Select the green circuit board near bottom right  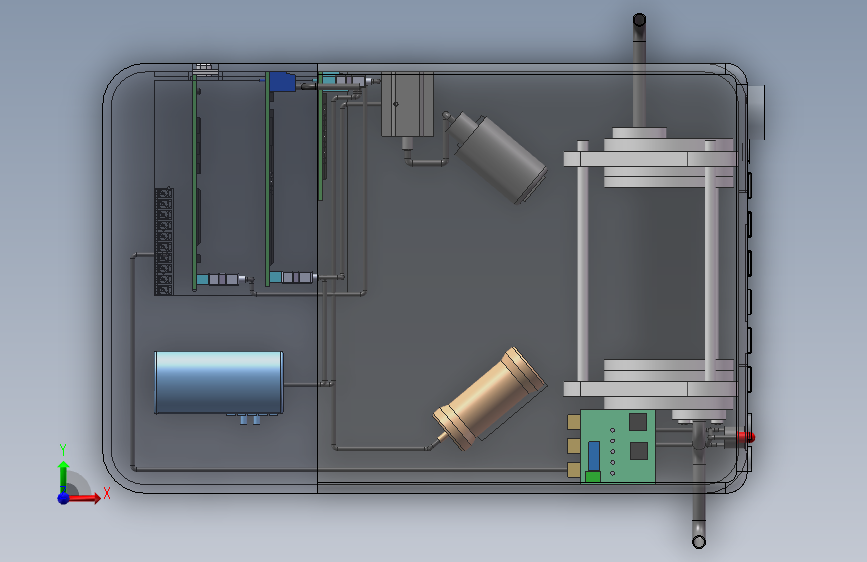(618, 446)
